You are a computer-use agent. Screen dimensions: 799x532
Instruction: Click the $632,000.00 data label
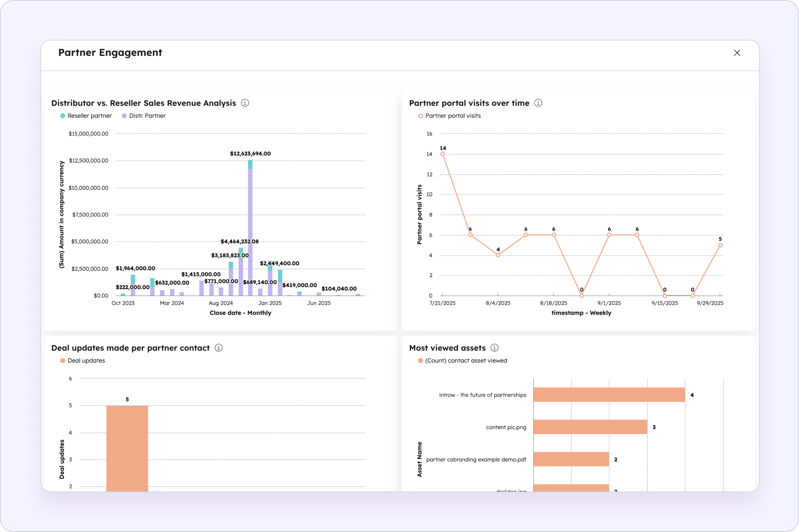pyautogui.click(x=172, y=283)
